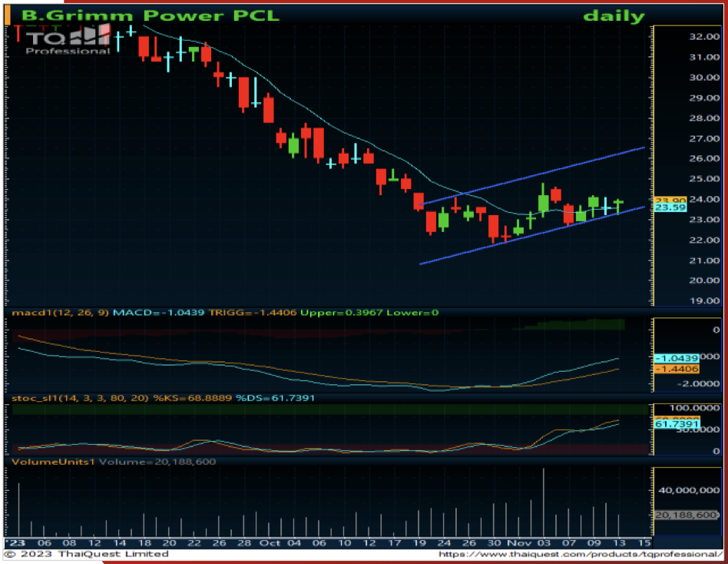Select the 26.00 price axis label
Image resolution: width=728 pixels, height=564 pixels.
coord(704,158)
